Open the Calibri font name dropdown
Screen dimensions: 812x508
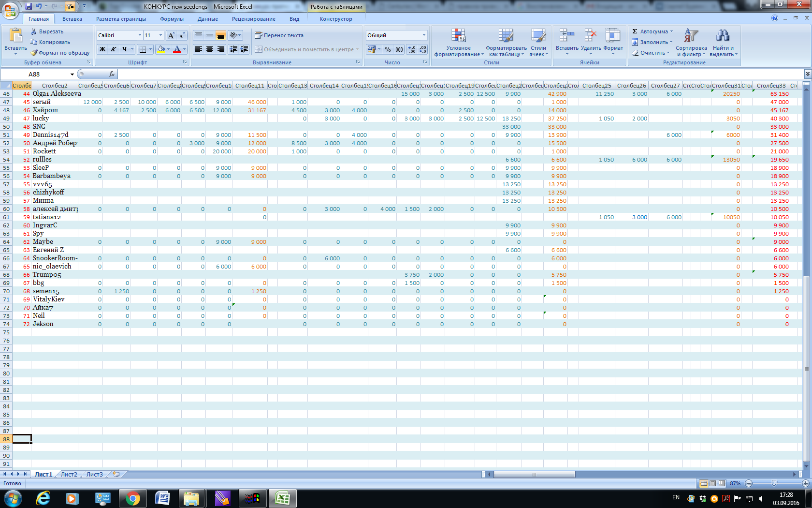(x=140, y=35)
